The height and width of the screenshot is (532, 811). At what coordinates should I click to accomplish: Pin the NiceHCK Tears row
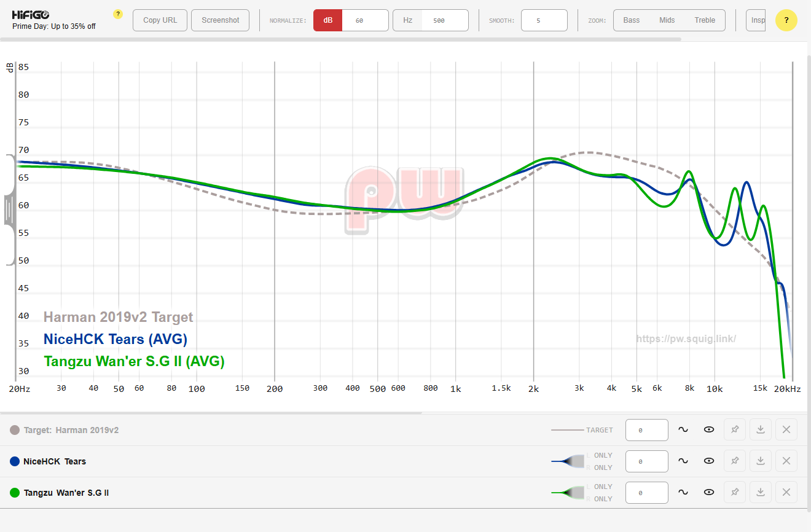click(x=735, y=461)
